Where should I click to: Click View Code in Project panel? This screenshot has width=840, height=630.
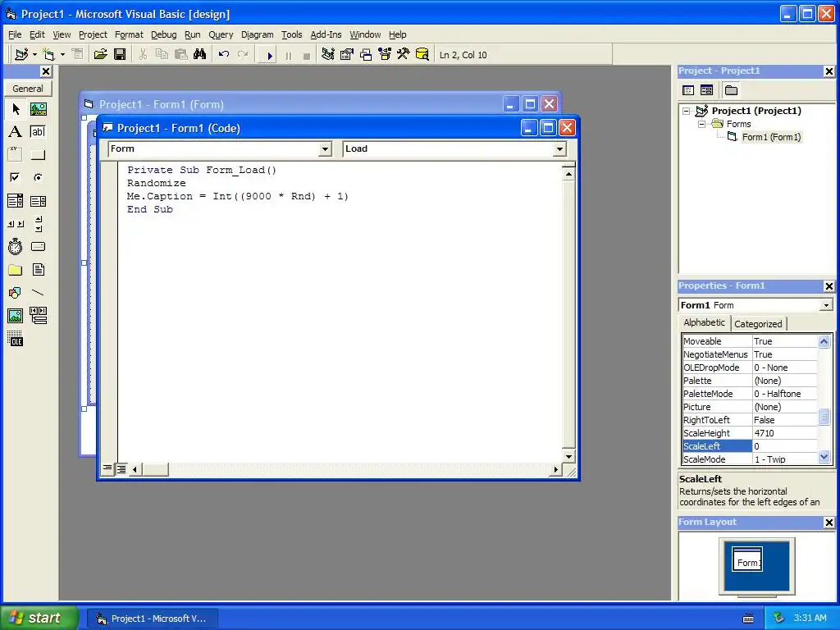688,90
